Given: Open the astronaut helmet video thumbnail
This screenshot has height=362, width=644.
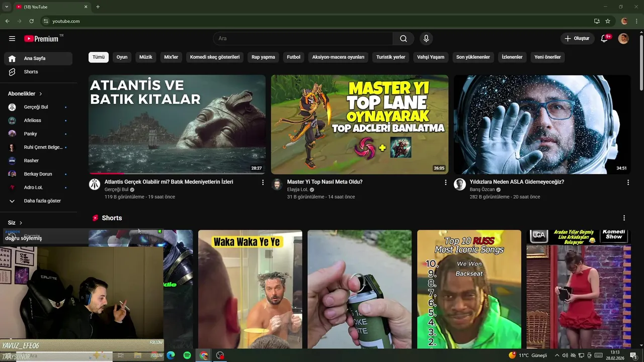Looking at the screenshot, I should pos(542,125).
